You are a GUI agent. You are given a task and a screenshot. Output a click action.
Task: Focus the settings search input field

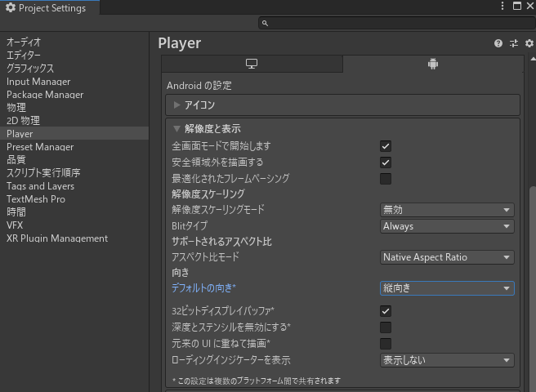pyautogui.click(x=396, y=23)
